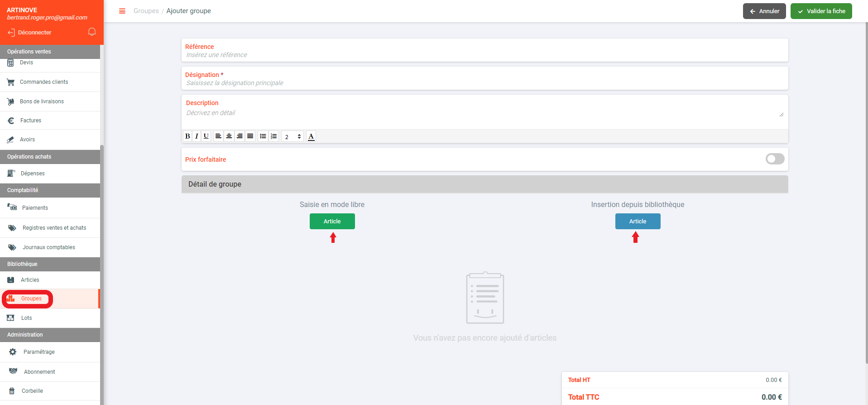Screen dimensions: 868x405
Task: Insert a numbered list
Action: [273, 136]
